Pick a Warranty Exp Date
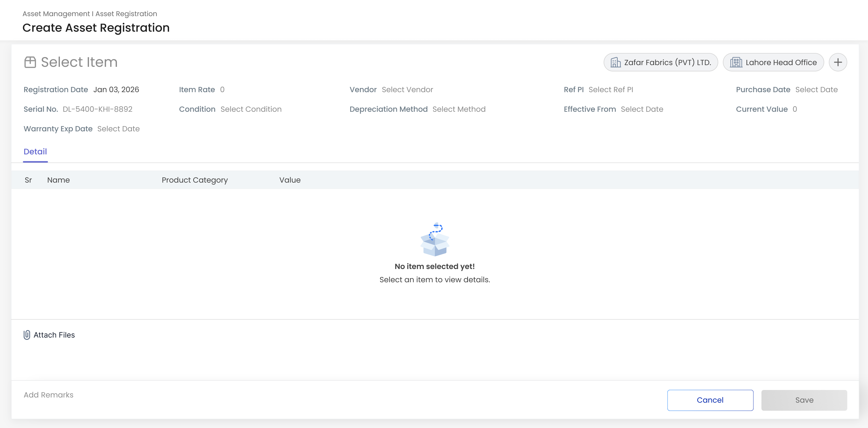The height and width of the screenshot is (428, 868). coord(118,129)
